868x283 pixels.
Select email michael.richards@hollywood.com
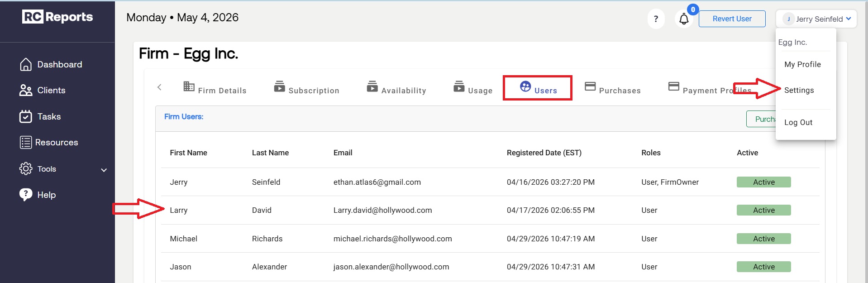coord(392,239)
